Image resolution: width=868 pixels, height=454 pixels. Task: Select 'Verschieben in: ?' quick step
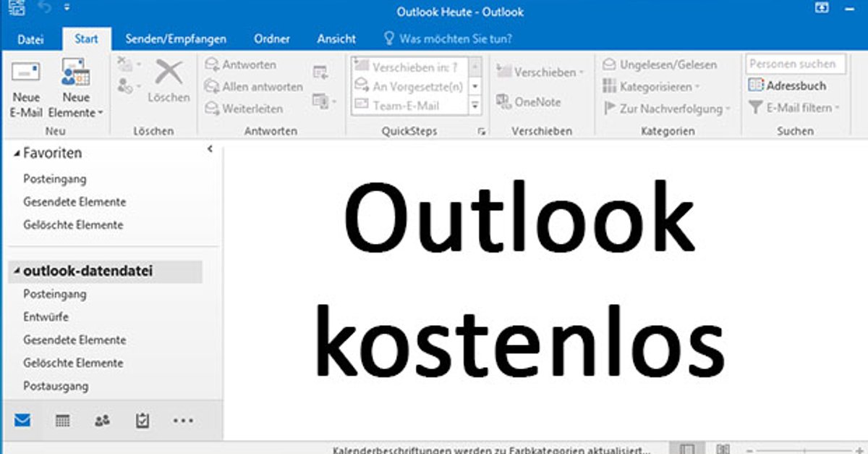(x=409, y=67)
